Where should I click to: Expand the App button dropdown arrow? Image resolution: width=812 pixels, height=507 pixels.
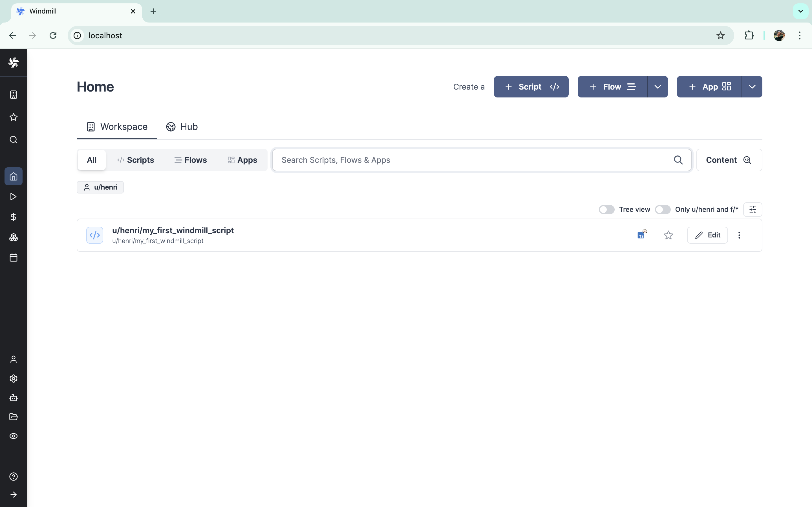[x=752, y=87]
